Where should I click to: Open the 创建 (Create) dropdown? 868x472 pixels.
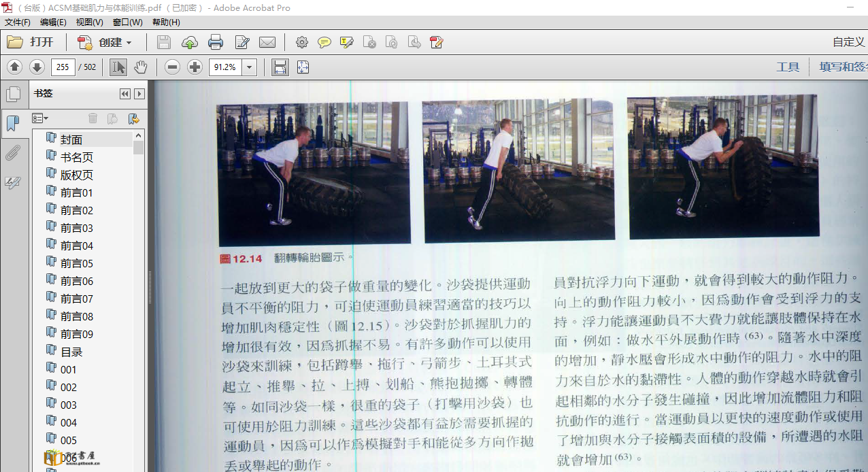coord(104,42)
